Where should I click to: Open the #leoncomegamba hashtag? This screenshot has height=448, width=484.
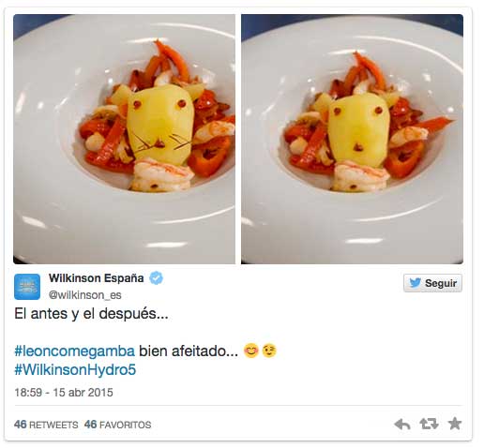(x=74, y=351)
